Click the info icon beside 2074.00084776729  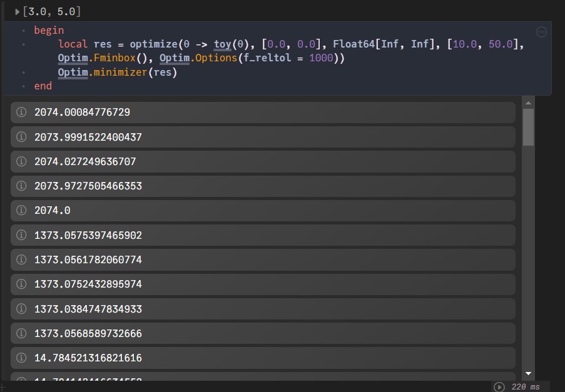pyautogui.click(x=21, y=112)
